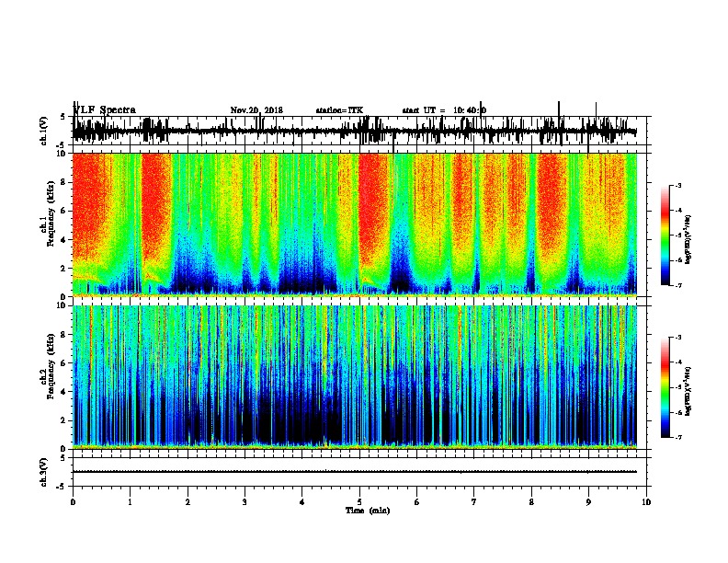The width and height of the screenshot is (728, 563).
Task: Click the 'VLF Spectra' title text
Action: [105, 110]
